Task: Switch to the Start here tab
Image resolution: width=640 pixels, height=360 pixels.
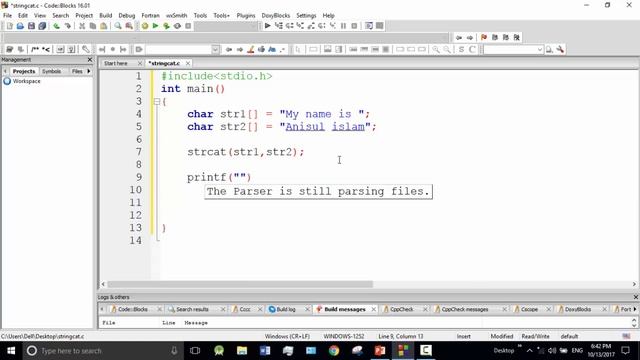Action: [x=116, y=63]
